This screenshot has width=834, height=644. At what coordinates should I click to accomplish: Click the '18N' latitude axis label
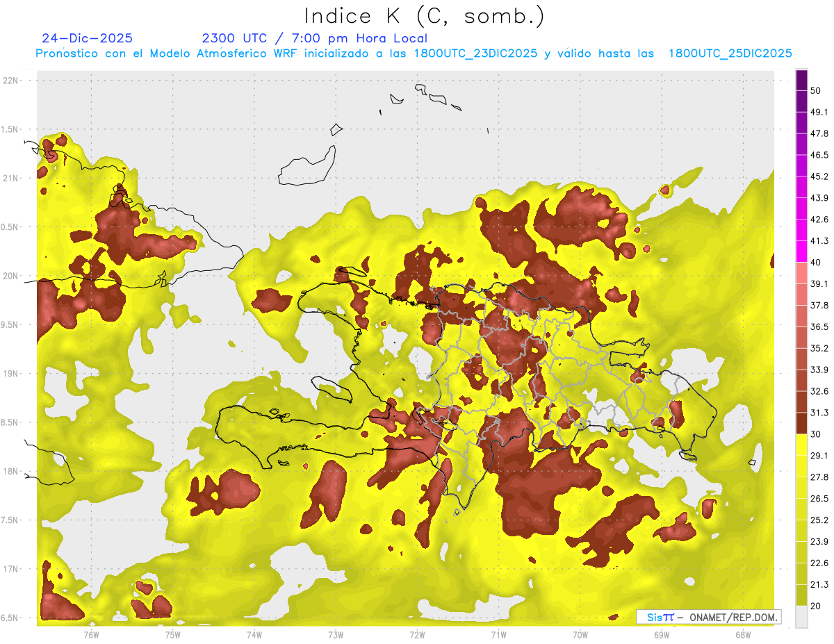tap(10, 471)
